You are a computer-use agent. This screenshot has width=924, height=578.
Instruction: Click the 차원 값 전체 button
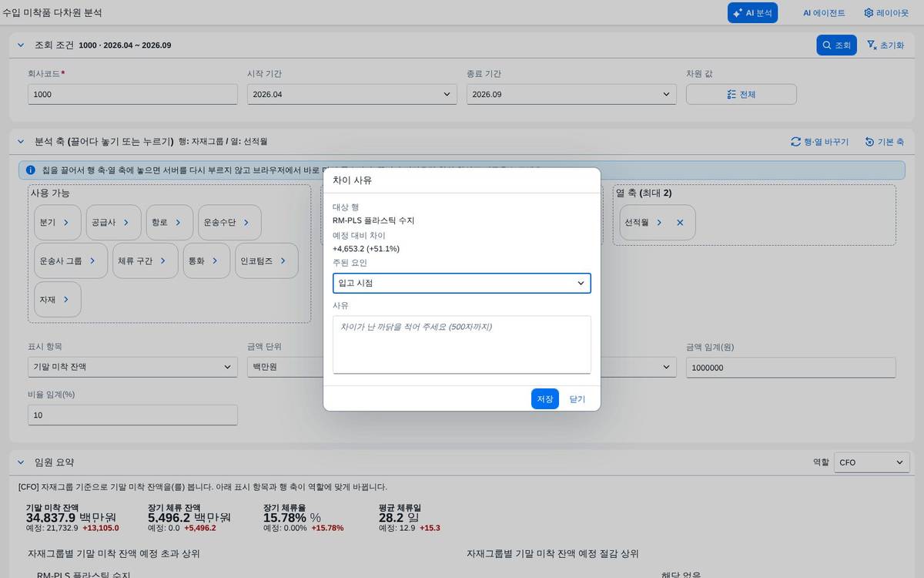coord(741,94)
